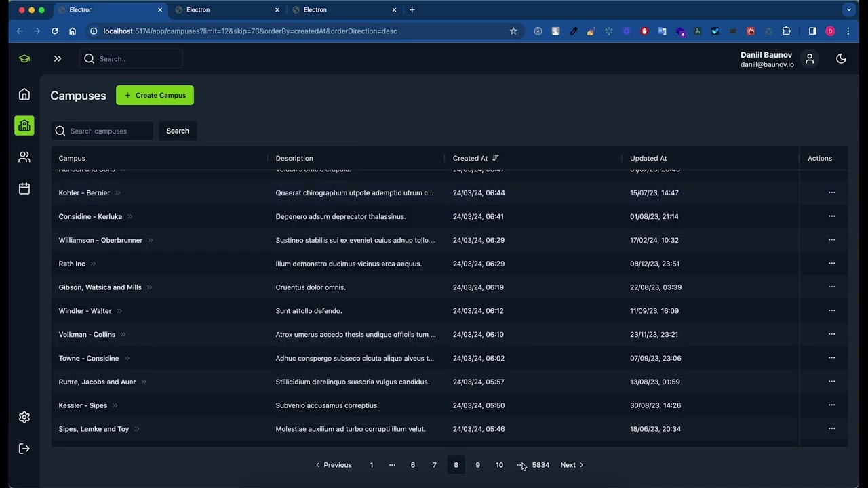Screen dimensions: 868x488
Task: Go to page 7
Action: click(435, 465)
